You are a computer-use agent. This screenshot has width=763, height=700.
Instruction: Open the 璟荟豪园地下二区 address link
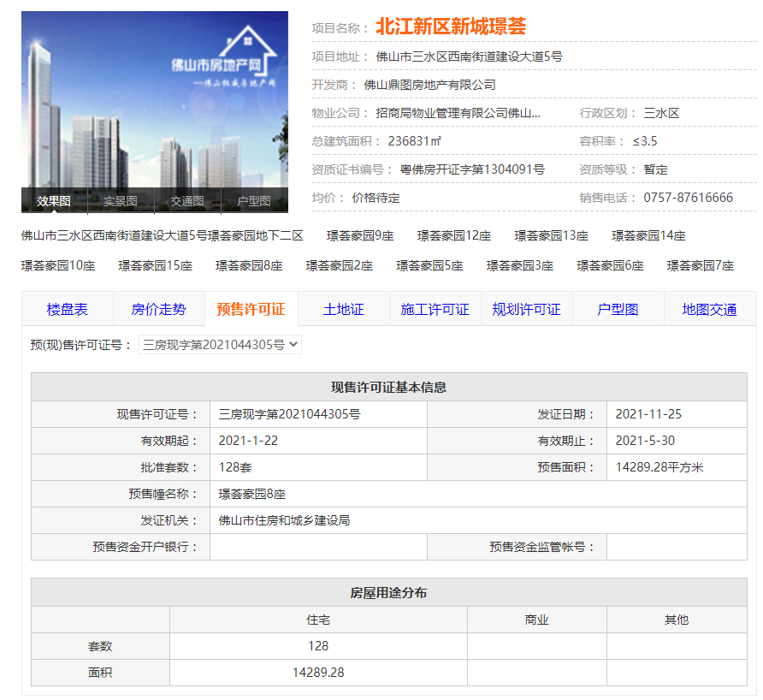coord(163,236)
